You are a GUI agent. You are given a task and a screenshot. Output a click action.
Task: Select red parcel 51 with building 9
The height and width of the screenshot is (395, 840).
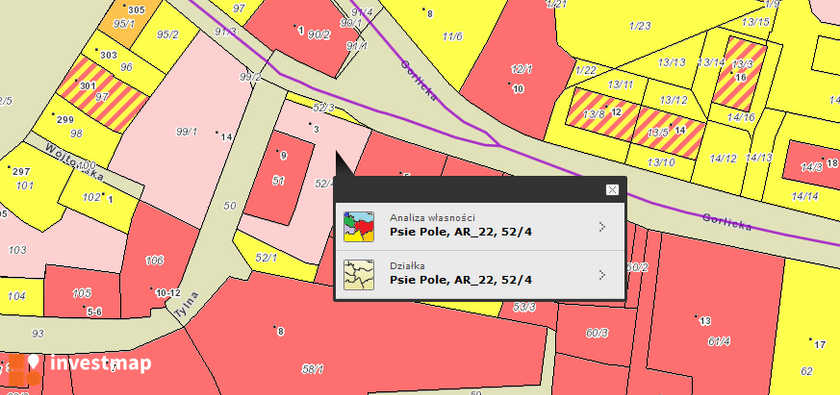(x=279, y=177)
